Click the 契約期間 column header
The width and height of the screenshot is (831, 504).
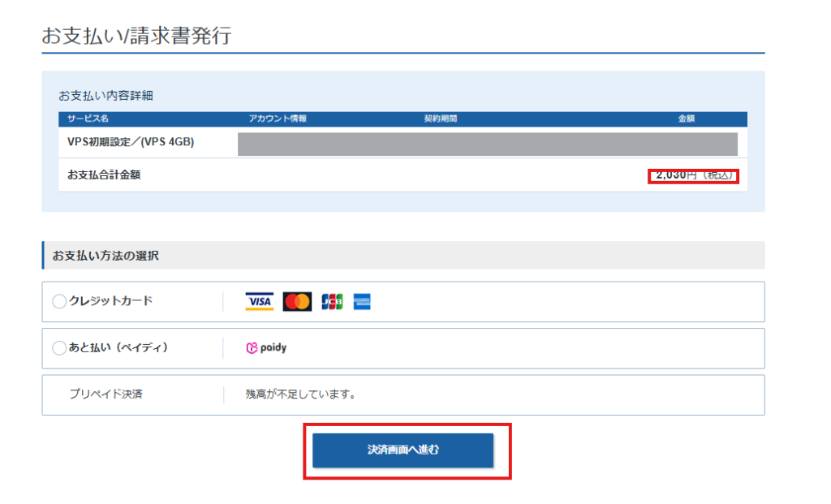[x=441, y=119]
